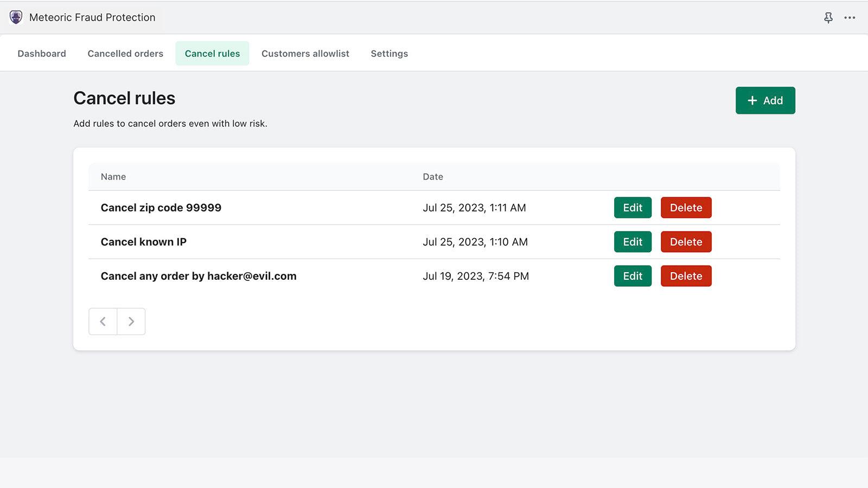Click the plus icon on the Add button
868x488 pixels.
[x=752, y=100]
